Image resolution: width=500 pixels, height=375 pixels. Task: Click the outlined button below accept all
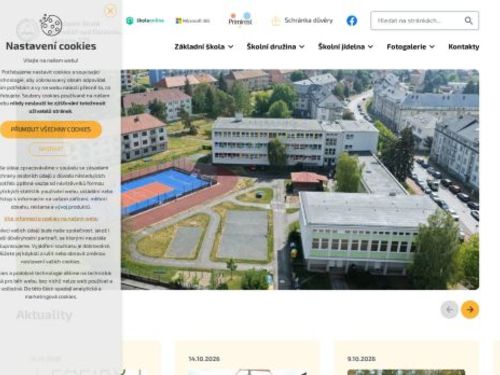[x=50, y=149]
